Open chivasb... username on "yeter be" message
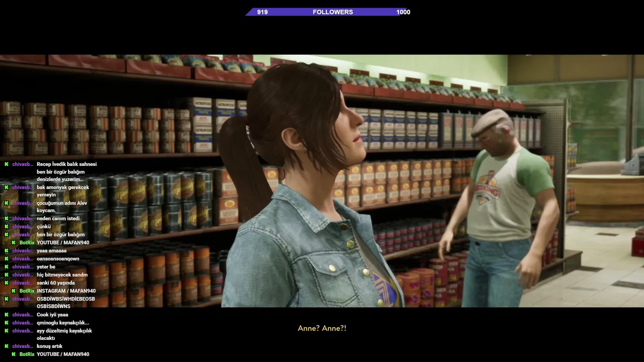Screen dimensions: 644x362 coord(23,267)
